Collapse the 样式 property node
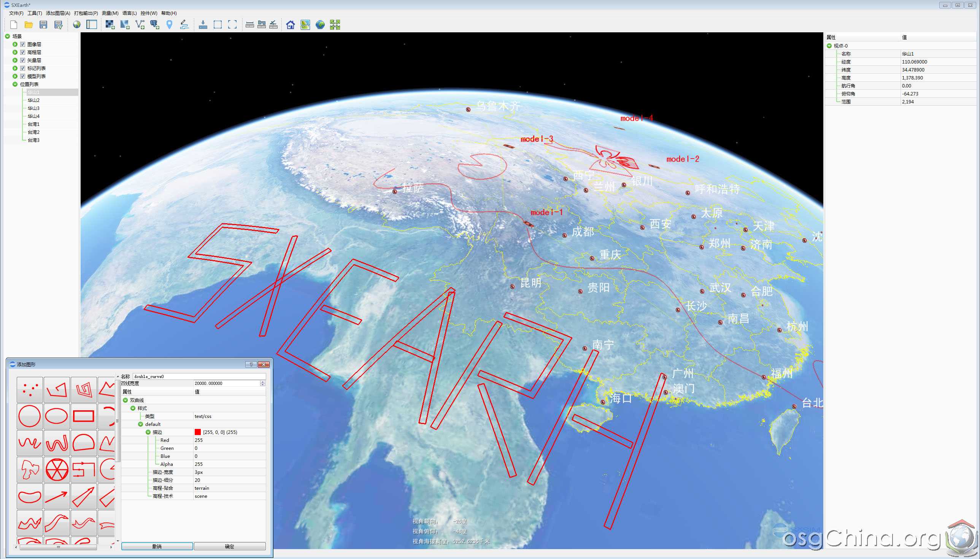Viewport: 980px width, 559px height. click(133, 408)
